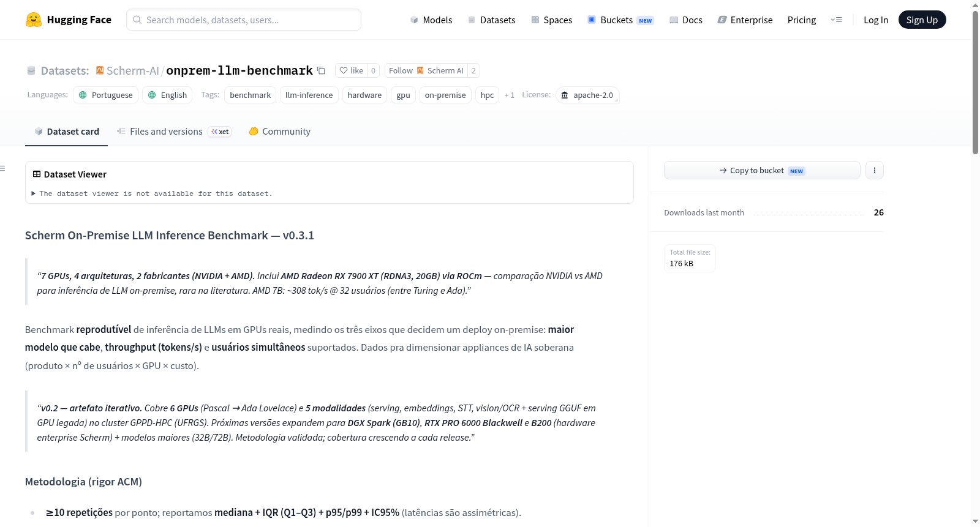Expand the dataset viewer unavailable message
The height and width of the screenshot is (527, 980).
(152, 193)
